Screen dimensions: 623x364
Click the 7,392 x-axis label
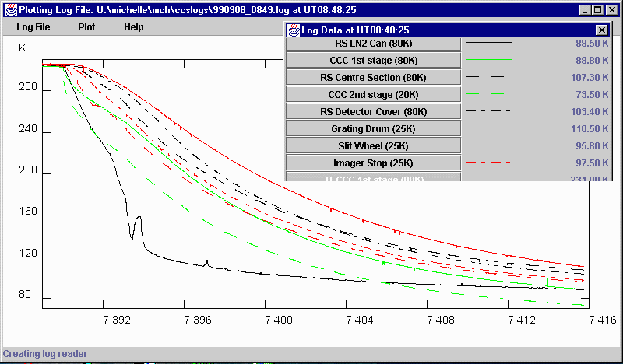tap(117, 320)
